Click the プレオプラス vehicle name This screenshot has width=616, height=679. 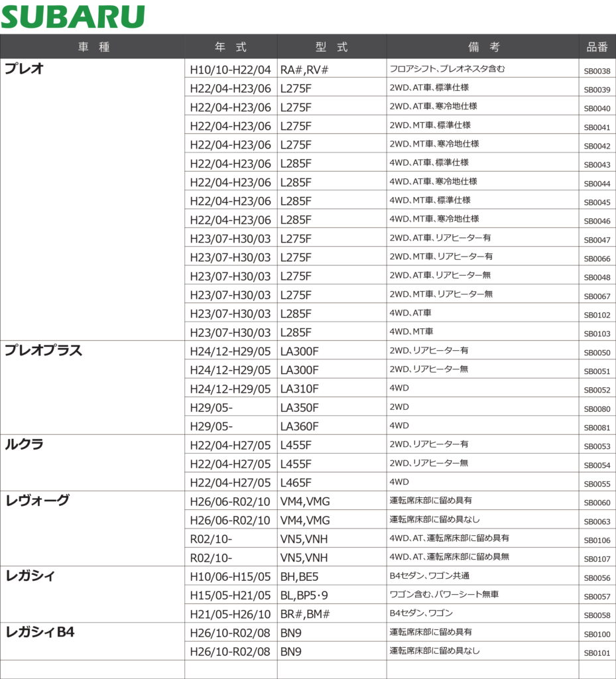point(44,351)
